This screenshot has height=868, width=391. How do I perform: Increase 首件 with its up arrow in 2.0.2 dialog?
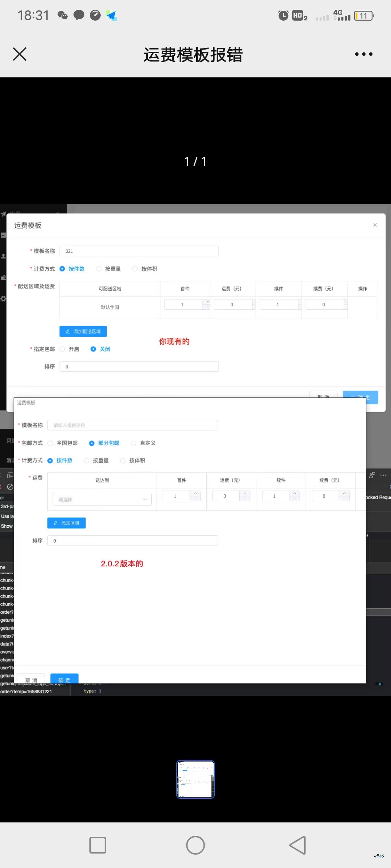(x=195, y=493)
